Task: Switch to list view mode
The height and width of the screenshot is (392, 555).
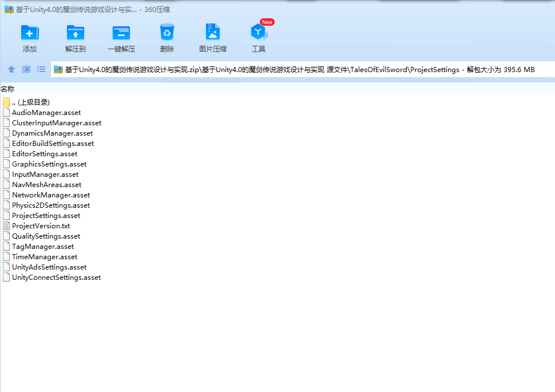Action: tap(41, 69)
